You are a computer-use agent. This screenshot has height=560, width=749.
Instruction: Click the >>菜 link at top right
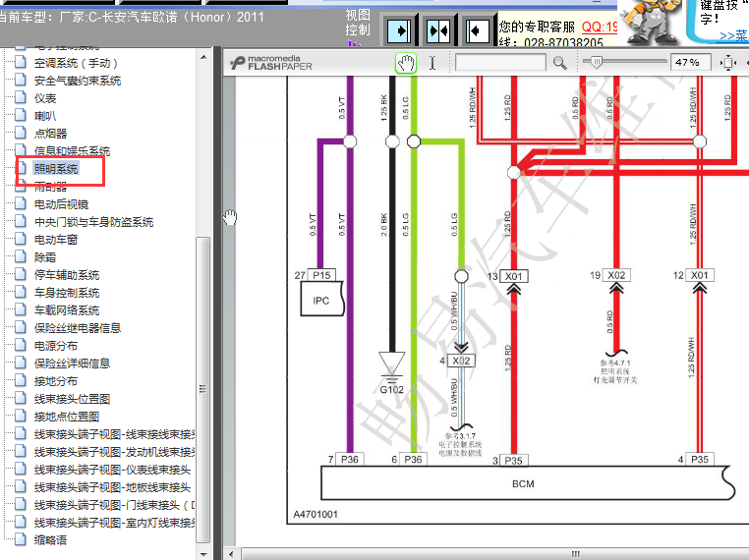point(733,35)
